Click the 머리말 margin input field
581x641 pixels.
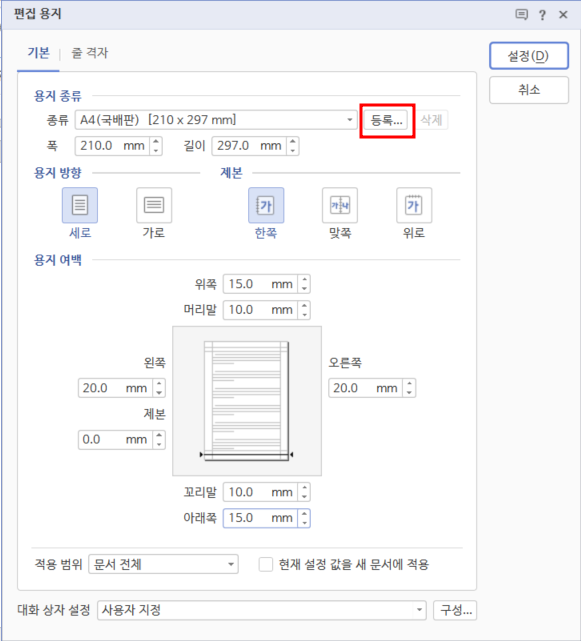(x=261, y=310)
